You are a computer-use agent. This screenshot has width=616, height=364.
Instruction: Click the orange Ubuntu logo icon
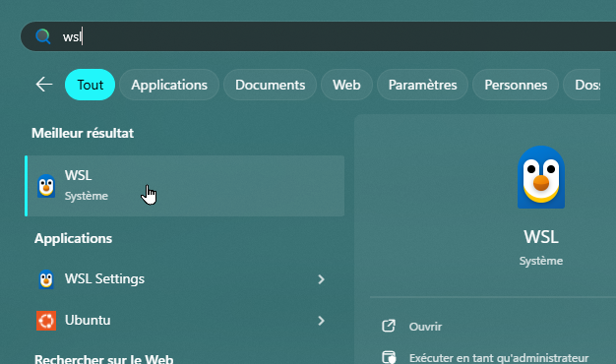[46, 321]
